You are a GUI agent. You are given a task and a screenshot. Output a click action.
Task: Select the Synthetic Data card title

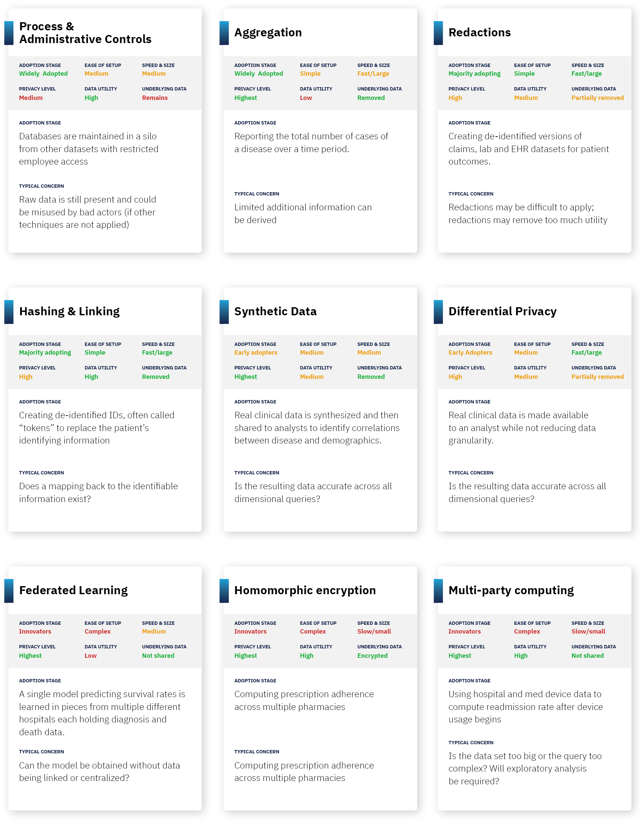tap(275, 312)
